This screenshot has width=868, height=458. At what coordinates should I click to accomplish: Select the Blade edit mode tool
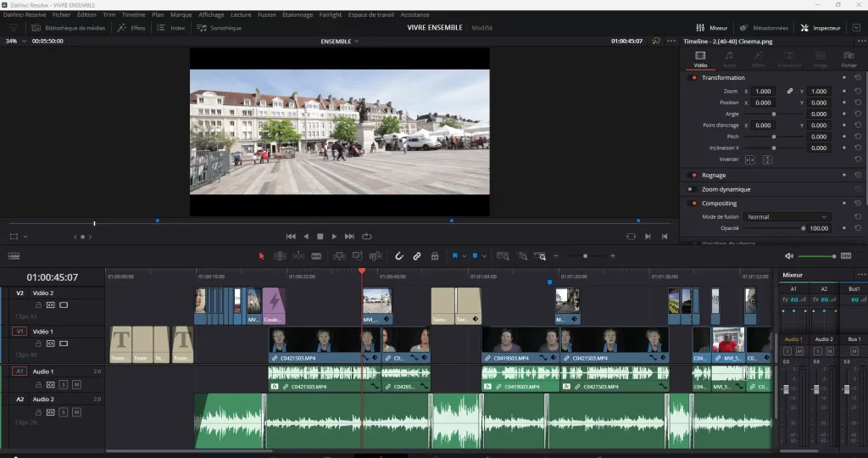316,256
